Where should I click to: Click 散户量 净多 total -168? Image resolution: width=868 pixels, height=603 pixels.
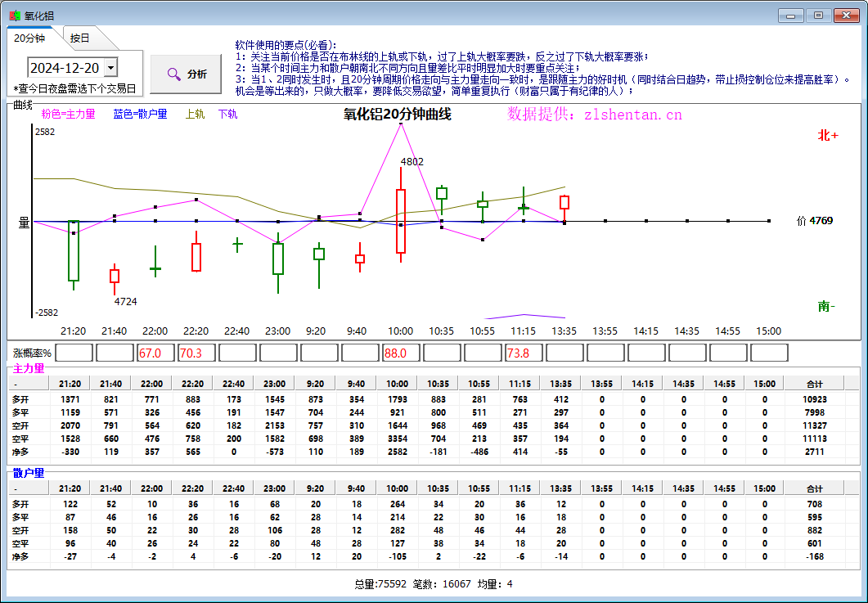tap(814, 557)
